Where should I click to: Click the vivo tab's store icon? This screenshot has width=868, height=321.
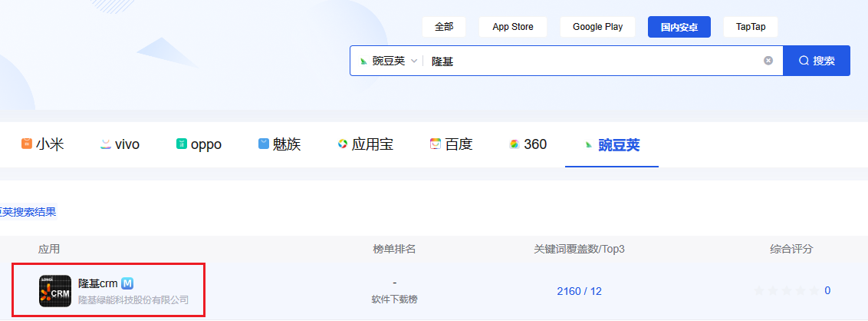point(105,144)
